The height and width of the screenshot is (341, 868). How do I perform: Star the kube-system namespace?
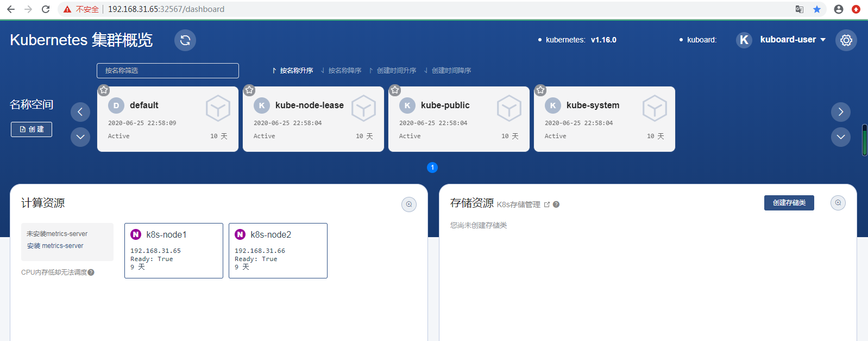[540, 90]
